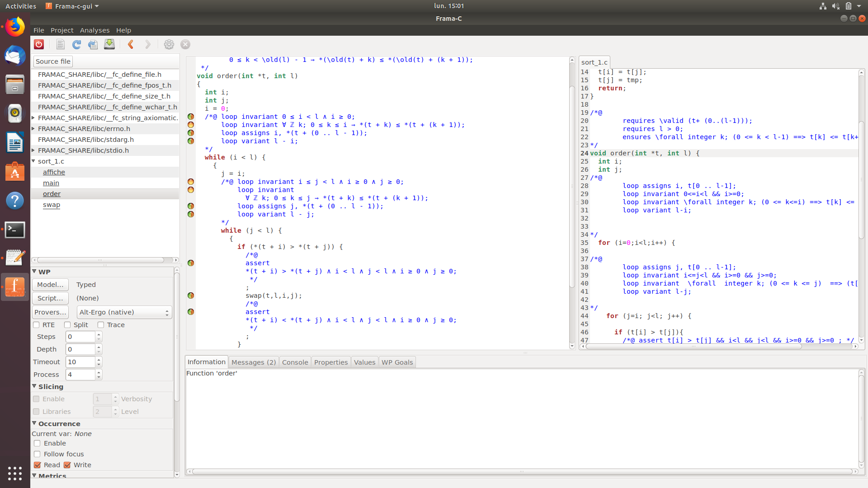Screen dimensions: 868x488
Task: Open Terminal from the Ubuntu dock
Action: pyautogui.click(x=15, y=230)
